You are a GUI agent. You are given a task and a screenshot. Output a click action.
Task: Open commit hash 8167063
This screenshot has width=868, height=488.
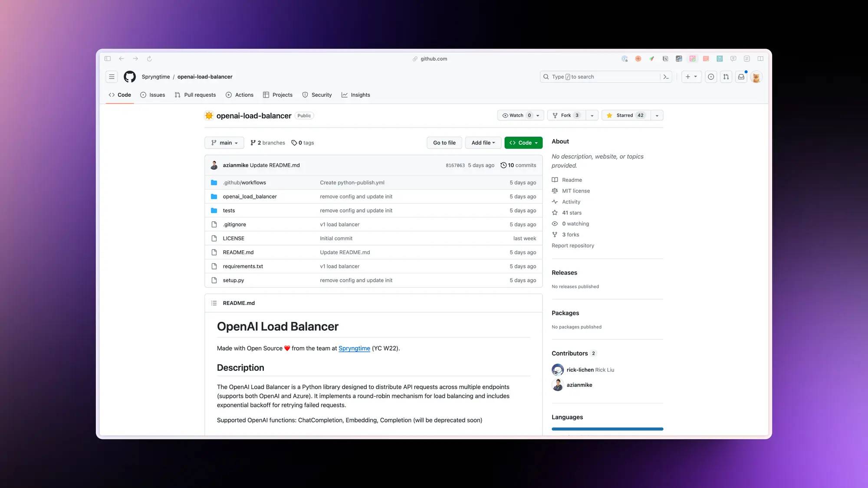coord(455,165)
